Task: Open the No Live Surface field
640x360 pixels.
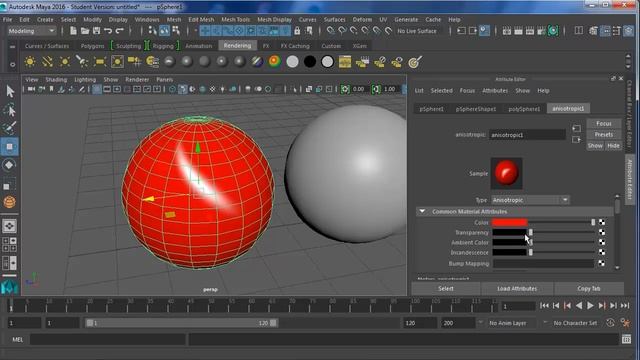Action: (x=417, y=31)
